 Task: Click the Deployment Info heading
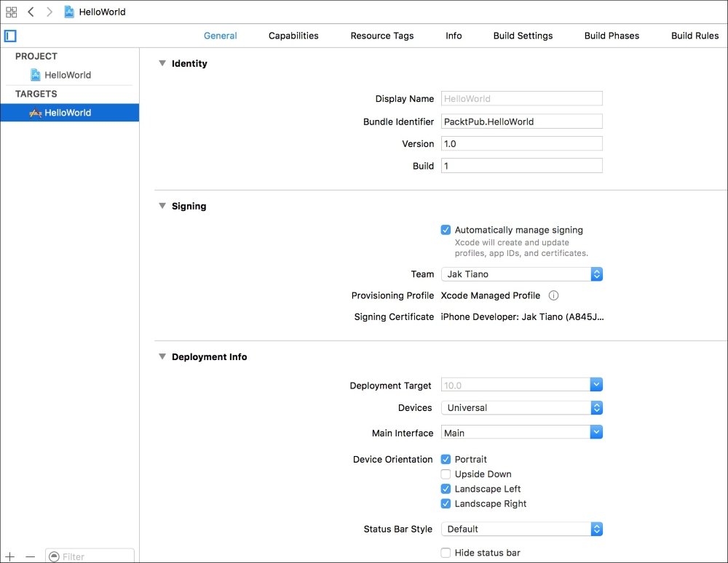(210, 356)
